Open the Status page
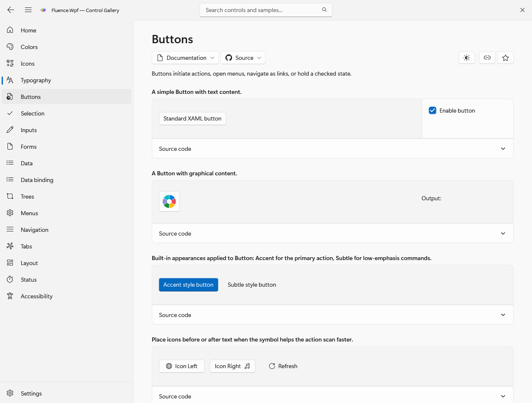 (66, 279)
